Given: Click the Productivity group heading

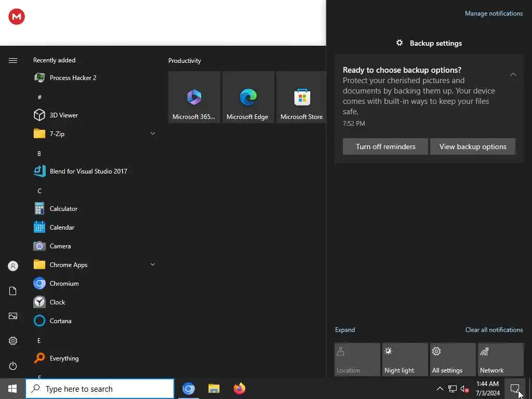Looking at the screenshot, I should 184,61.
